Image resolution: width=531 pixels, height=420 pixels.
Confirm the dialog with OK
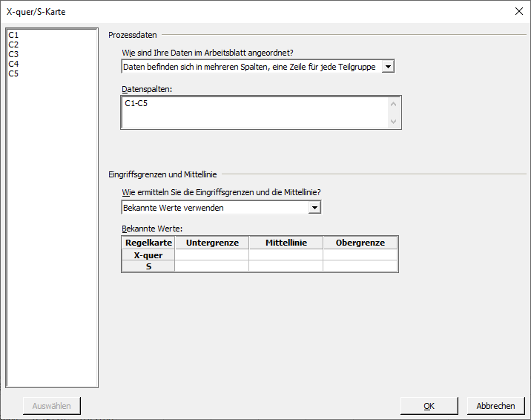[429, 406]
